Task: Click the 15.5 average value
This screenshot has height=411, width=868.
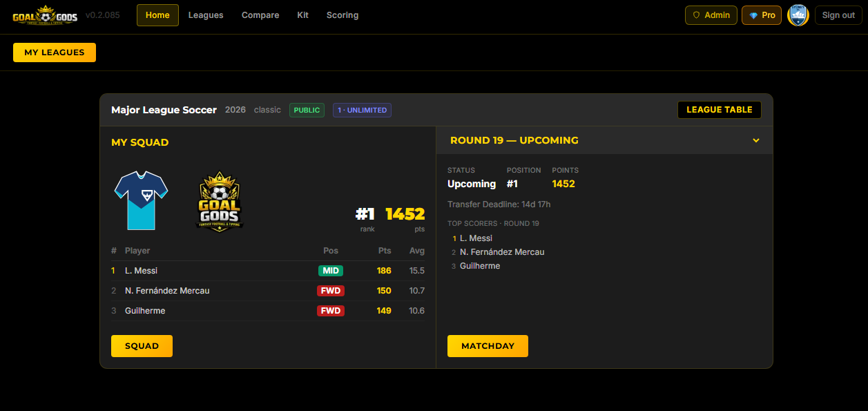Action: click(x=417, y=271)
